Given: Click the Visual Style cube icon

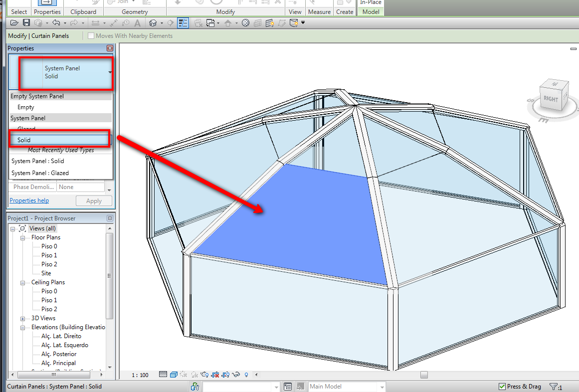Looking at the screenshot, I should pos(174,375).
